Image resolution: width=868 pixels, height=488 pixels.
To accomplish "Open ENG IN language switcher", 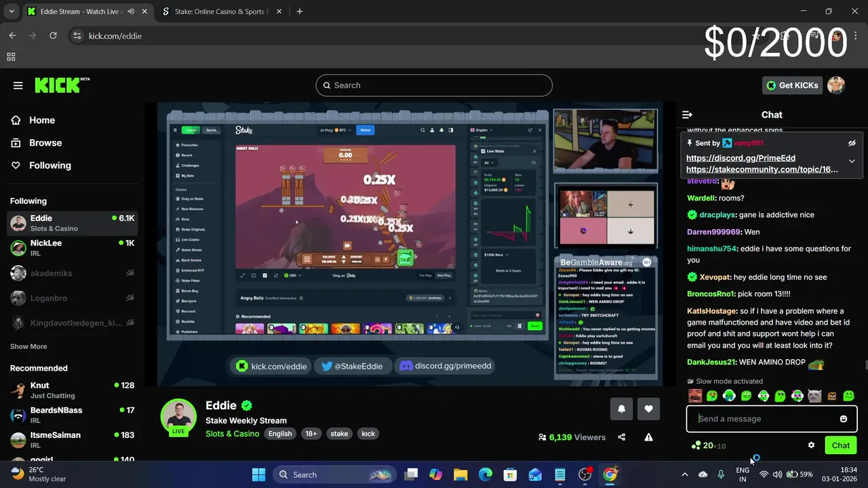I will (743, 474).
